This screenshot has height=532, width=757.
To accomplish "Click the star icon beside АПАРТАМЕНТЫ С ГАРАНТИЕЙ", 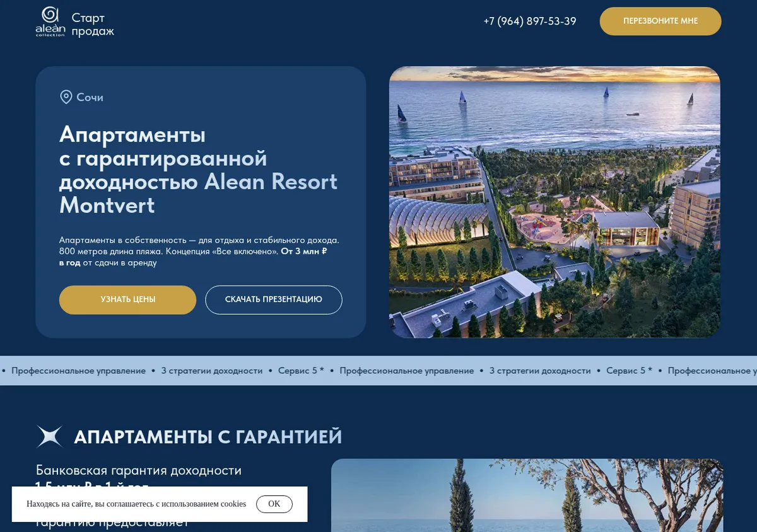I will click(50, 436).
